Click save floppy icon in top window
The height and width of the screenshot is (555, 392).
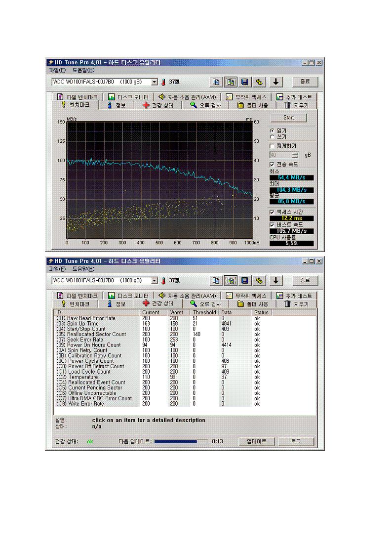(244, 82)
